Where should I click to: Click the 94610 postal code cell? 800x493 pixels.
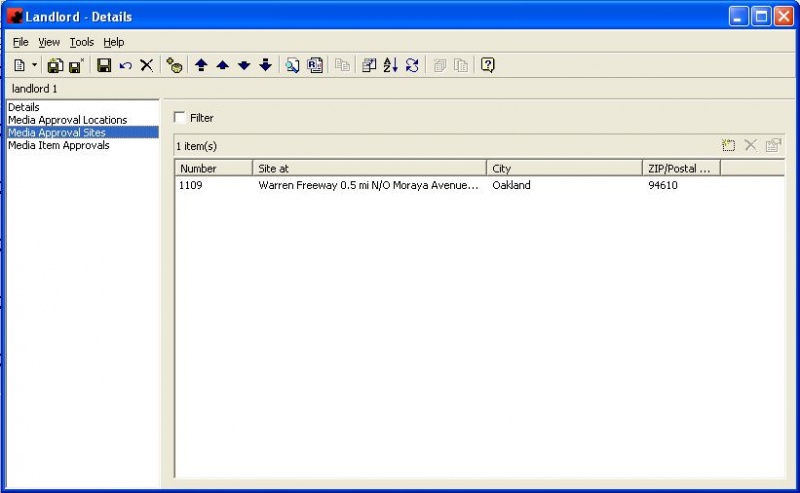point(663,185)
